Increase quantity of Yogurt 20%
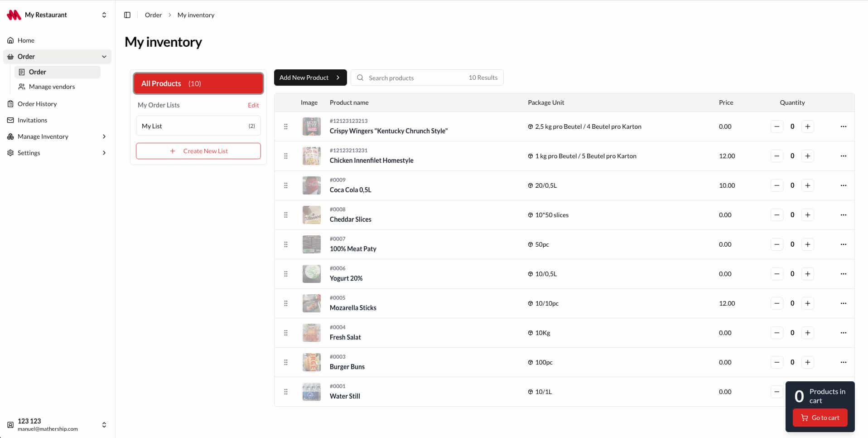 point(808,274)
